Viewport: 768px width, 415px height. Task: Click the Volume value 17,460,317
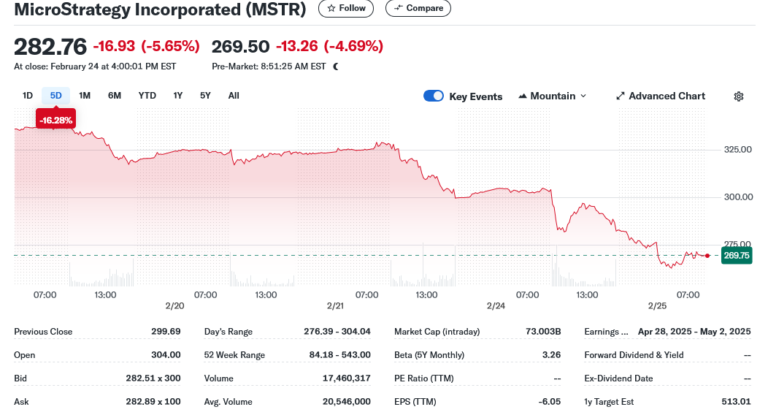(x=346, y=378)
